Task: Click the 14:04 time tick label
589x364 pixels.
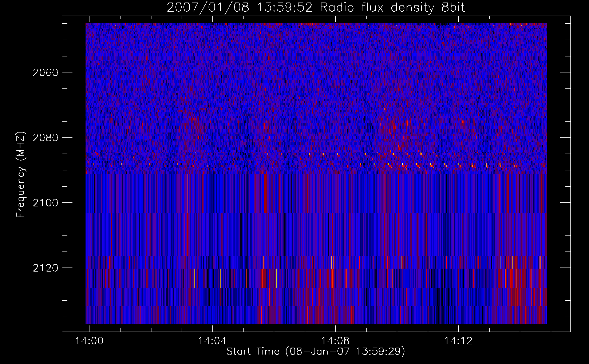Action: [212, 341]
